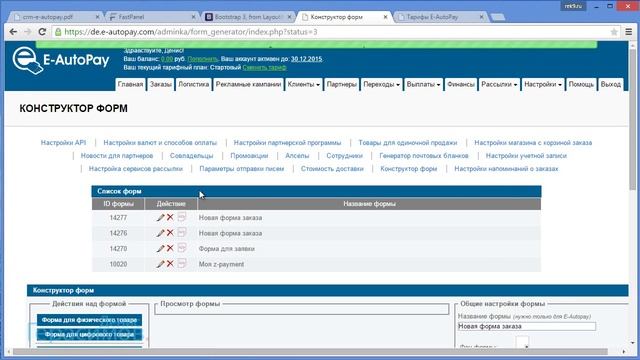This screenshot has width=640, height=360.
Task: Bookmark the page with the star icon
Action: (x=613, y=32)
